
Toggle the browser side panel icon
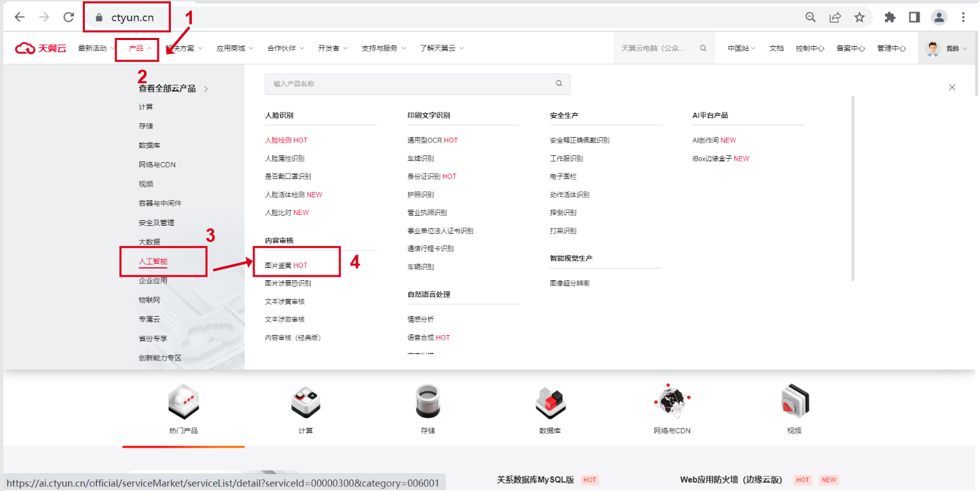[914, 18]
